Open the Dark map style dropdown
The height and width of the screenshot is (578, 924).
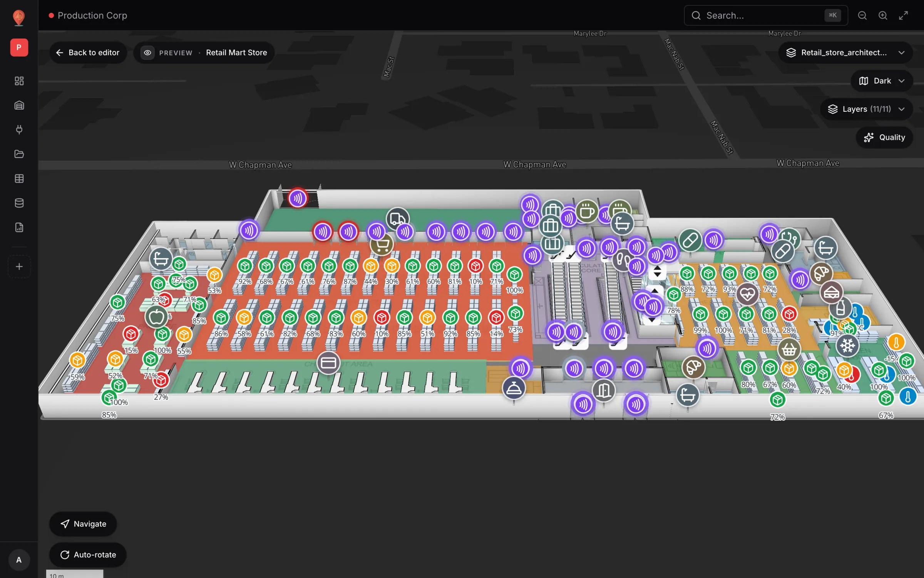click(x=881, y=81)
